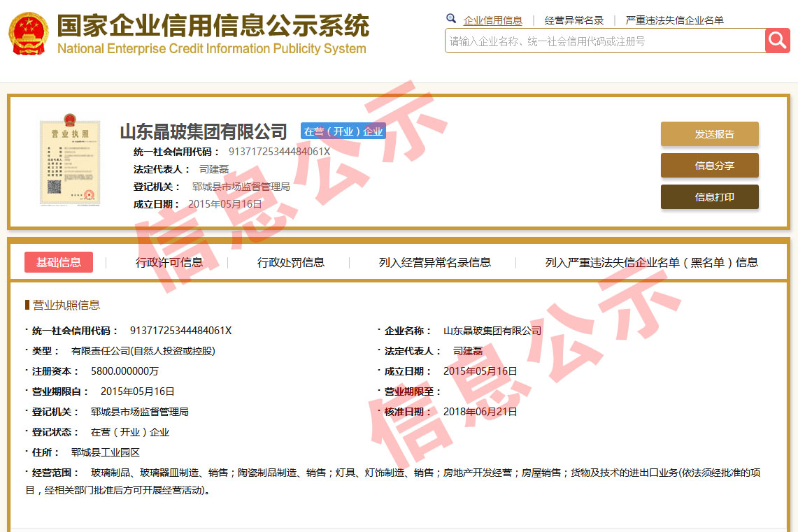Click the company type 有限责任公司(自然人投资或控股)
The image size is (798, 532).
pyautogui.click(x=143, y=351)
